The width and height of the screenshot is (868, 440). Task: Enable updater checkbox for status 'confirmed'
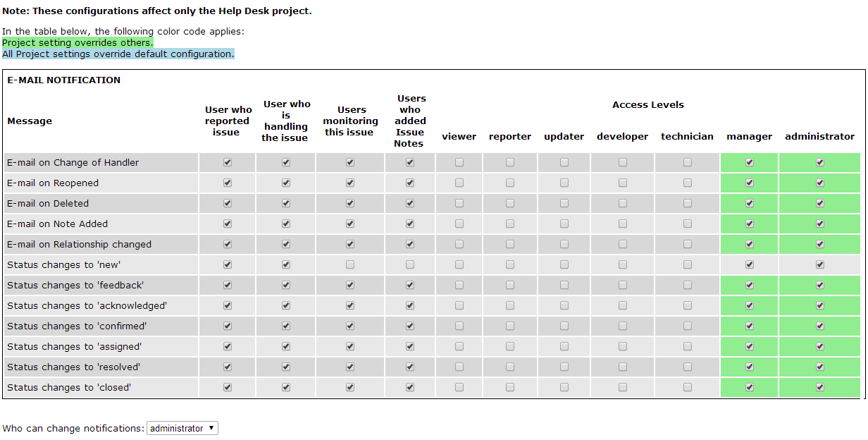(x=564, y=326)
